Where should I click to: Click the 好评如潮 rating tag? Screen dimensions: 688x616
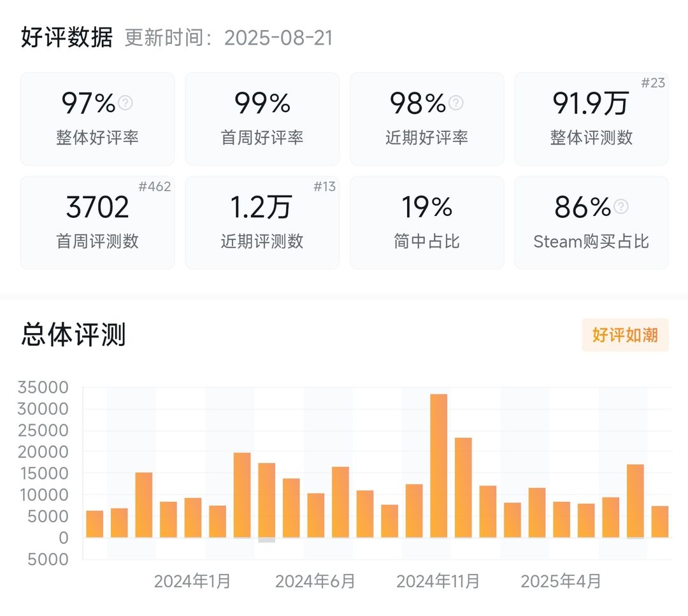pyautogui.click(x=626, y=335)
